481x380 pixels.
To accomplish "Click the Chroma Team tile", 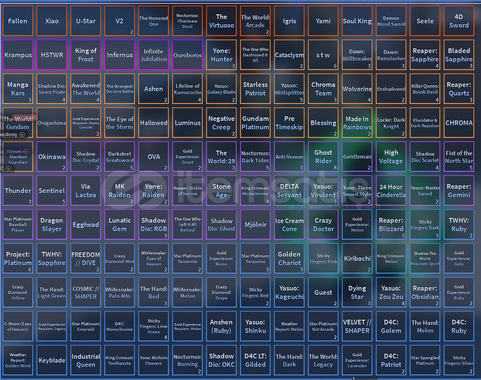I will pos(323,89).
